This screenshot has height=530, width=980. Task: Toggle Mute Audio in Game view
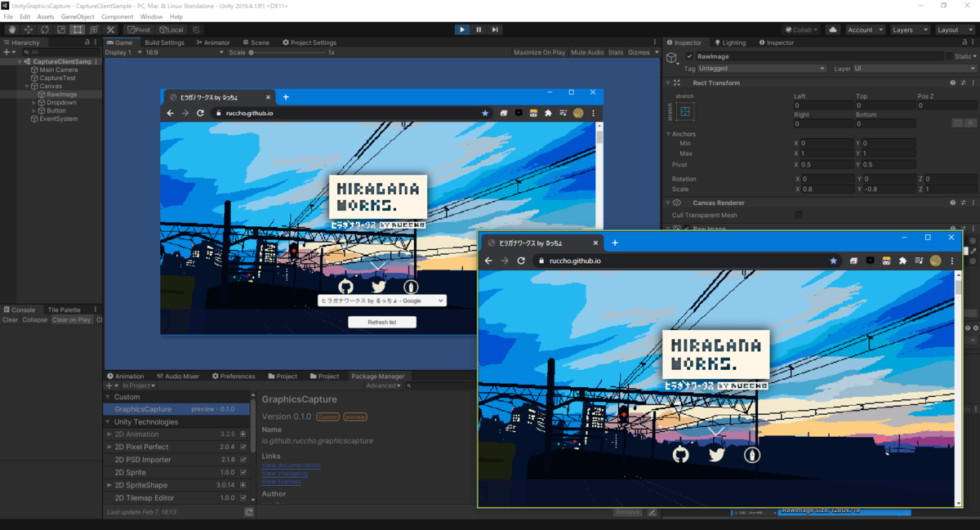click(x=587, y=52)
